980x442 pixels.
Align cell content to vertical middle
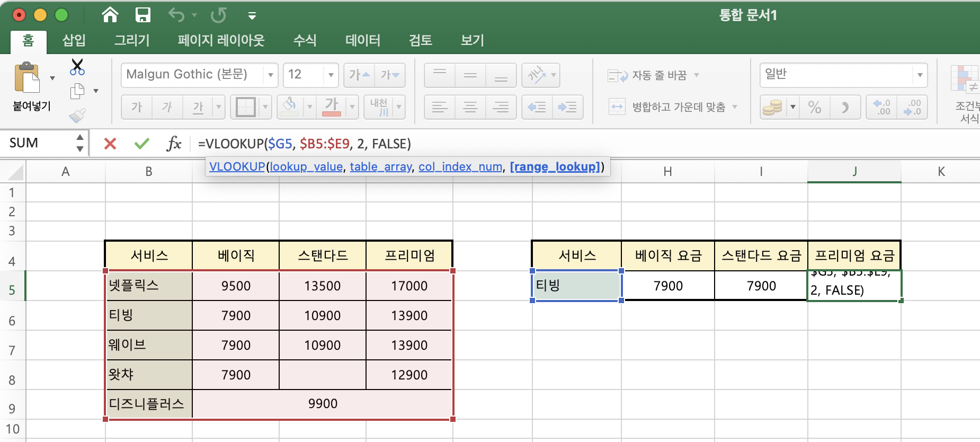(470, 75)
